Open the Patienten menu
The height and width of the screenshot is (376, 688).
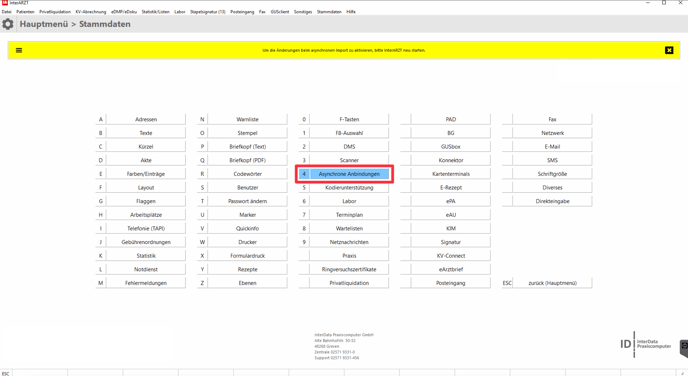25,12
